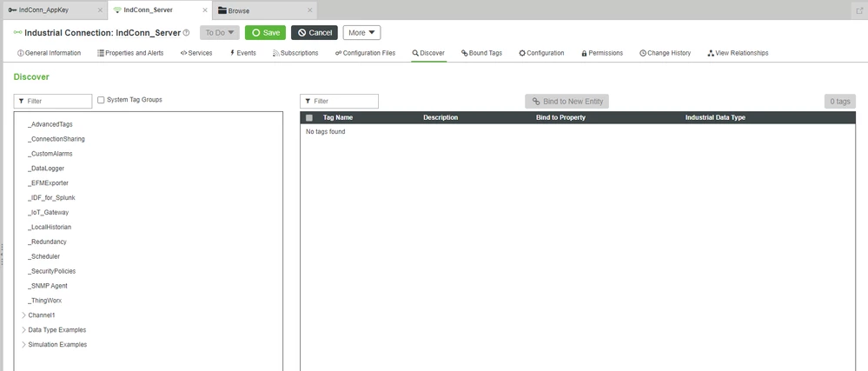The image size is (868, 371).
Task: Click the Bind to Property column header
Action: pos(560,117)
